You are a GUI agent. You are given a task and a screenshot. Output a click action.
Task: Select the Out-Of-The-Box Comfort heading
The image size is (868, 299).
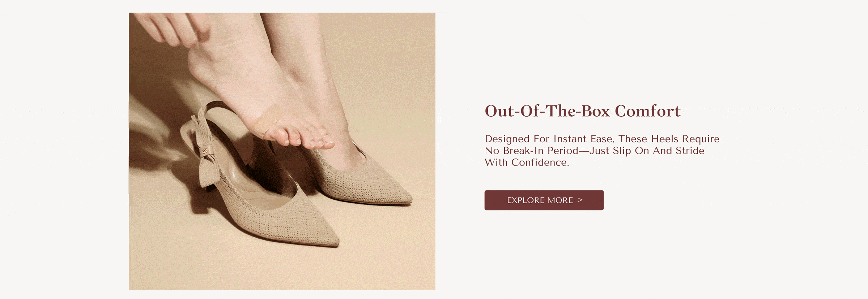coord(583,111)
